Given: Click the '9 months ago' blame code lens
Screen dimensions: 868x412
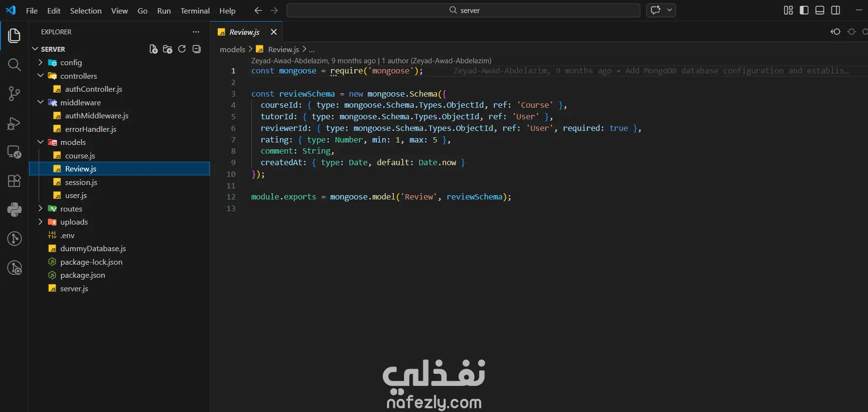Looking at the screenshot, I should click(x=353, y=61).
